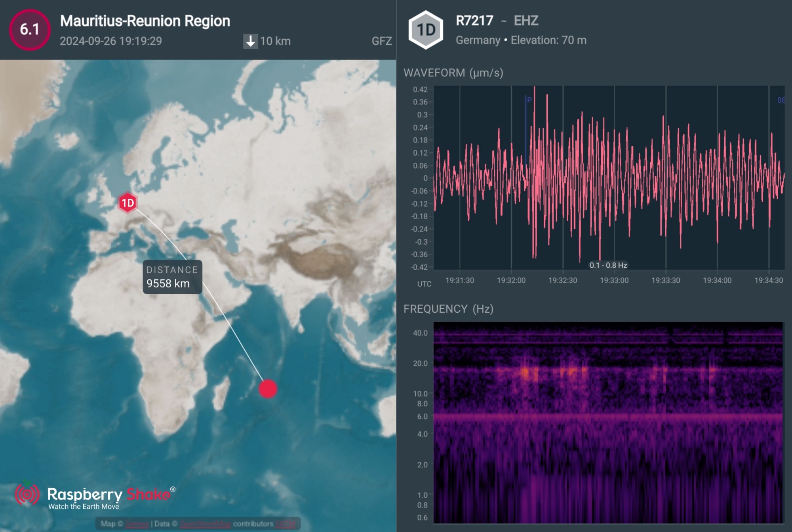Click the 19:32:00 time axis tick

[511, 280]
